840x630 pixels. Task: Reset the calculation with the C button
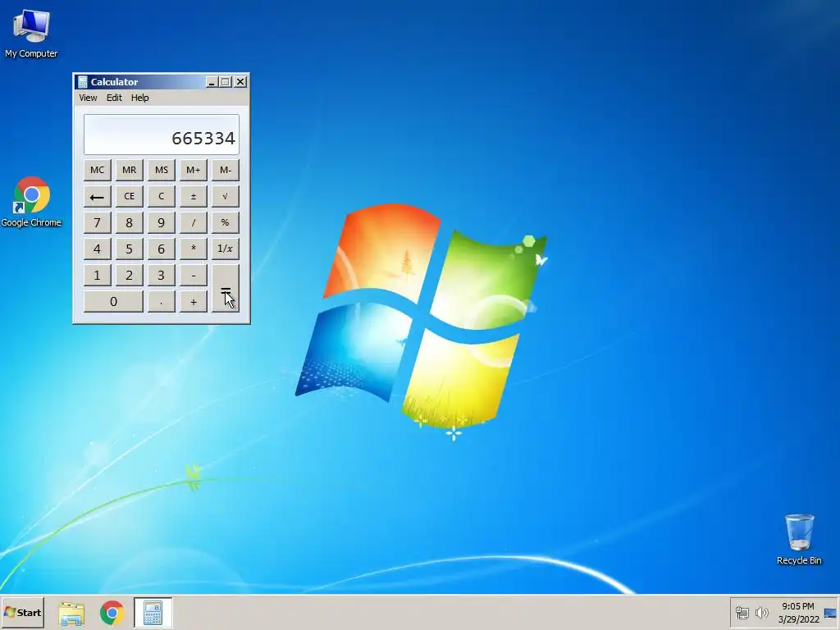pyautogui.click(x=162, y=197)
